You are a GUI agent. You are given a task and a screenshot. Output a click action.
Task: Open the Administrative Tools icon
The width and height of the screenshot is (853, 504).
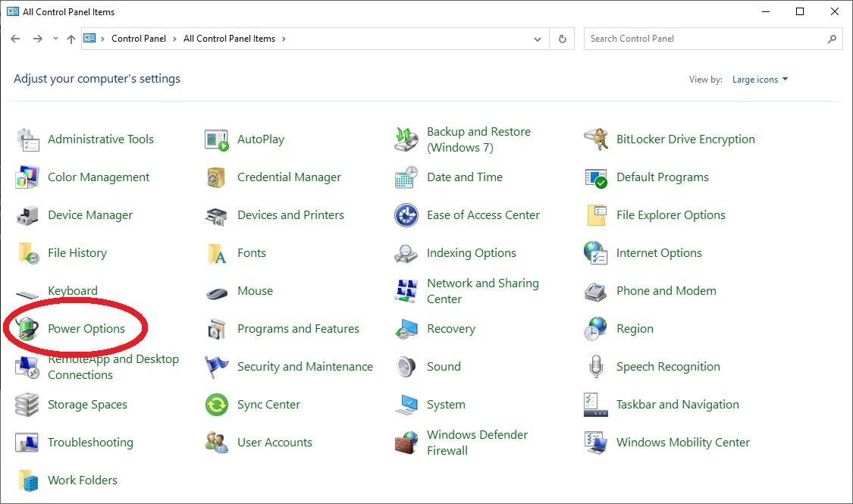(27, 139)
